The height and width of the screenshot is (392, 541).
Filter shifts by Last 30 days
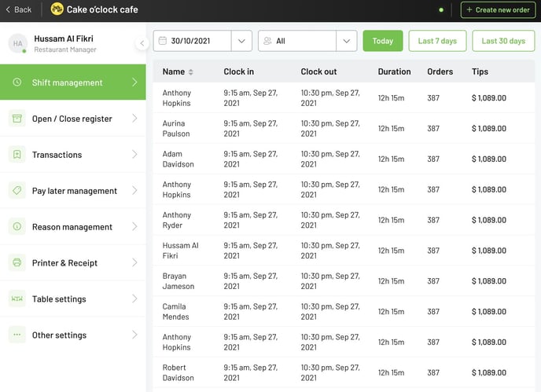pos(503,41)
